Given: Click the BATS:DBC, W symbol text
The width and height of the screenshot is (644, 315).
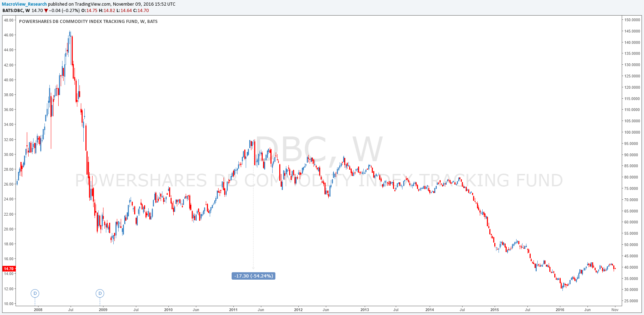Looking at the screenshot, I should tap(16, 11).
